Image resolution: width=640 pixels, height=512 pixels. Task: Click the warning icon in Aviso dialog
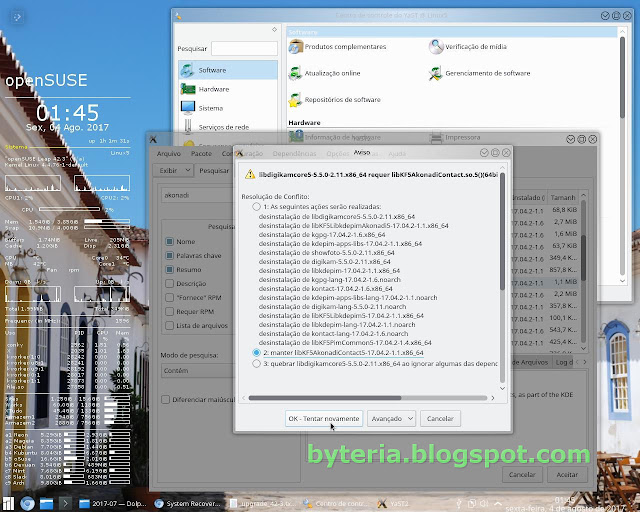pyautogui.click(x=250, y=175)
